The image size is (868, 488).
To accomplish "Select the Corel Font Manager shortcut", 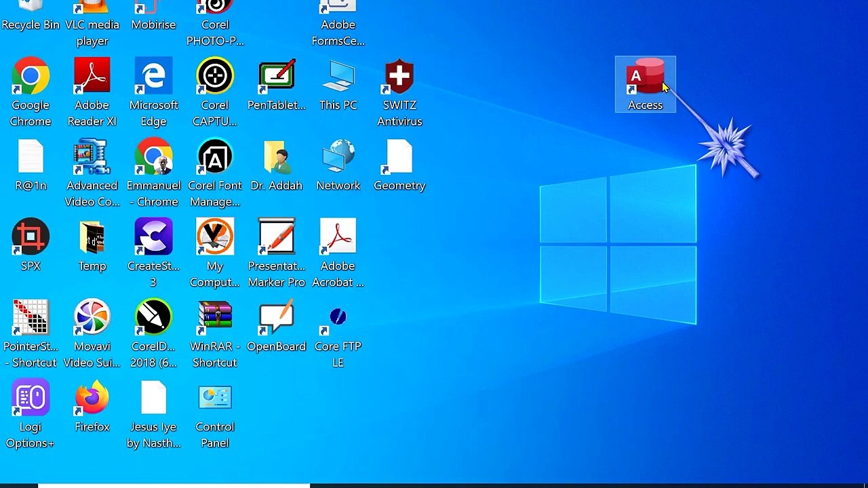I will (x=215, y=174).
